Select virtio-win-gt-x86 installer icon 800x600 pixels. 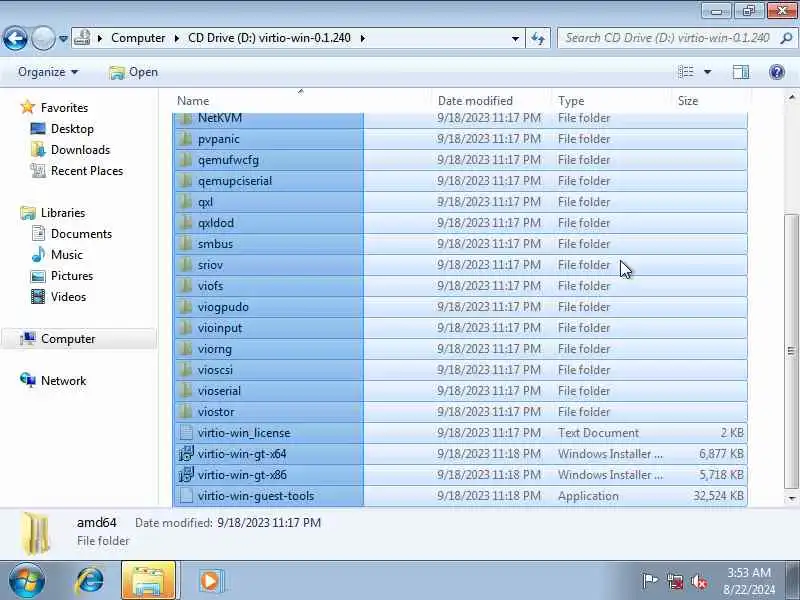(x=186, y=474)
